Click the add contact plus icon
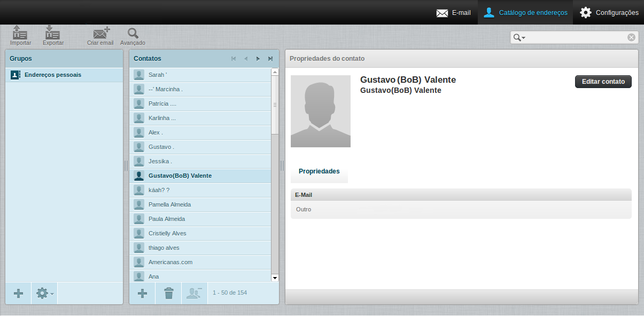Viewport: 644px width, 316px height. (142, 293)
